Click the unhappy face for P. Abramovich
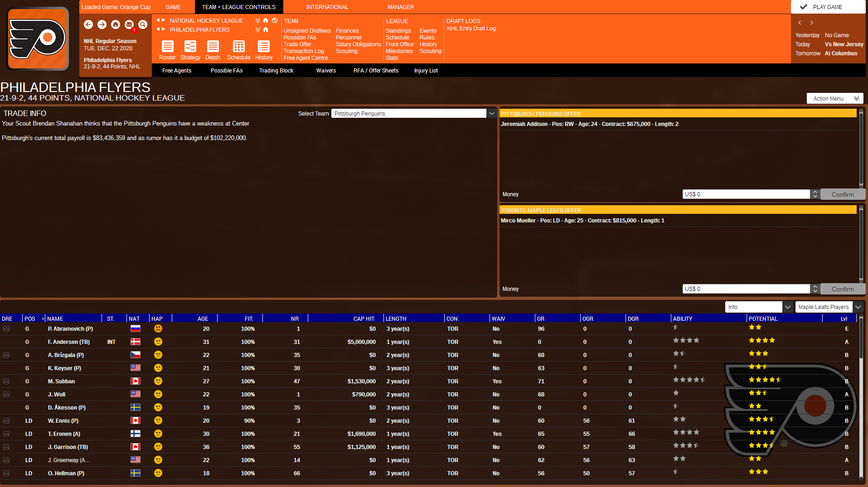 click(158, 328)
